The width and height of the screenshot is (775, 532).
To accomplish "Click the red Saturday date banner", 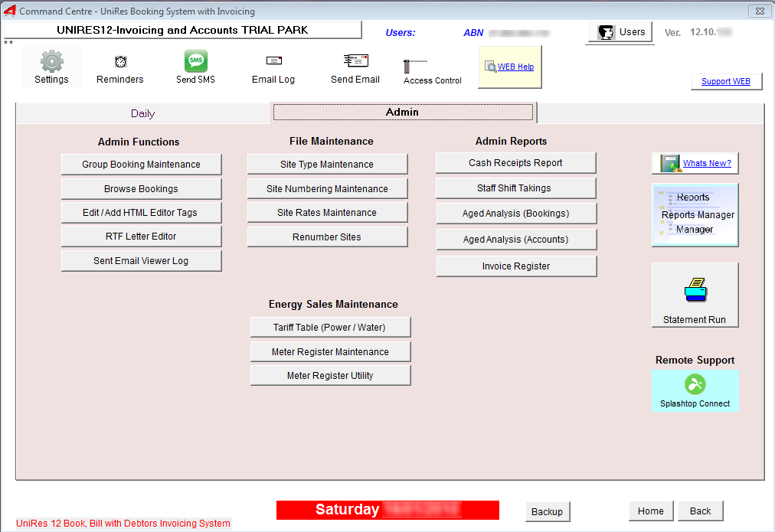I will [387, 510].
